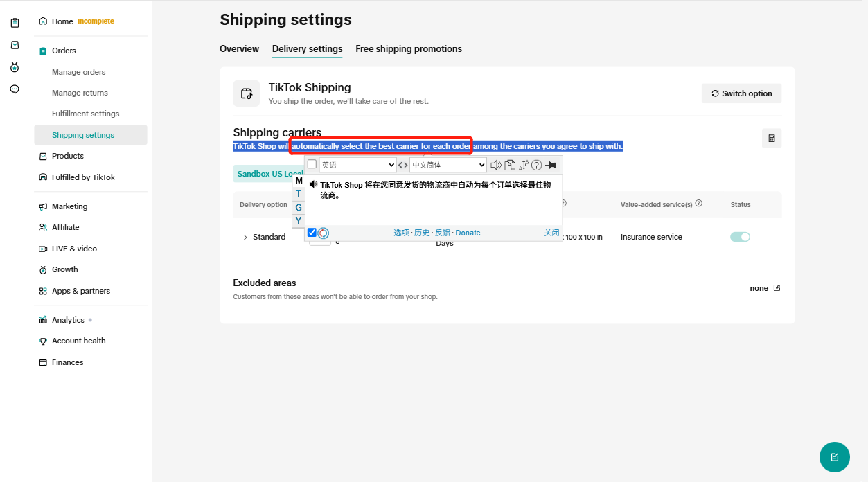Click the speaker icon in the translator toolbar

[495, 165]
